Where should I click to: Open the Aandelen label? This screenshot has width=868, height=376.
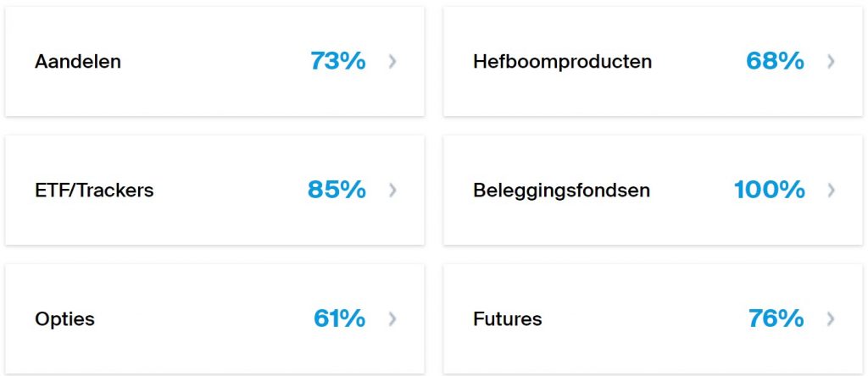point(78,62)
